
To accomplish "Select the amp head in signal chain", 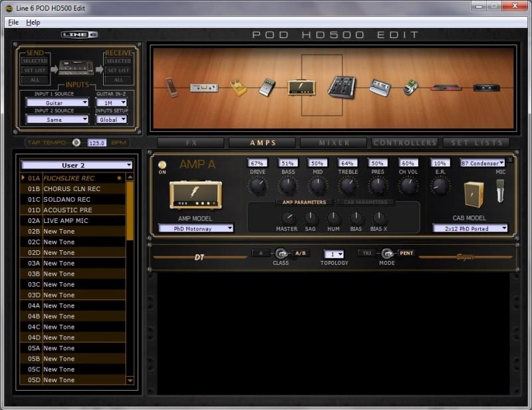I will (301, 87).
